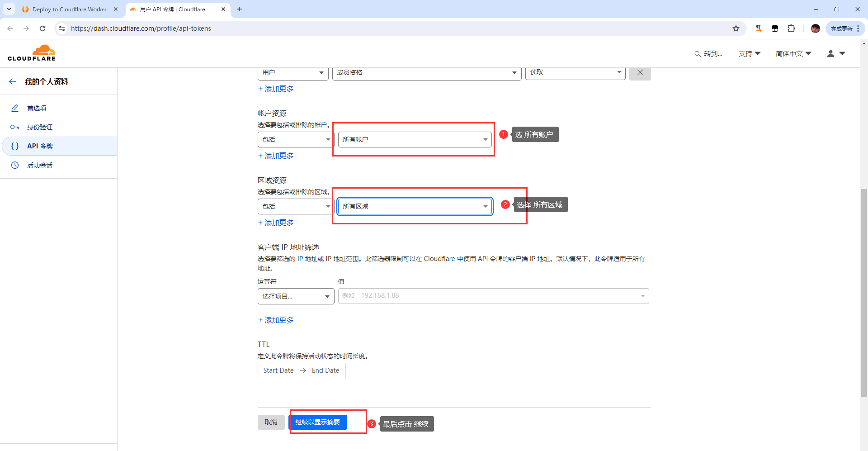This screenshot has width=868, height=451.
Task: Click the clock icon for 活动会话
Action: 15,165
